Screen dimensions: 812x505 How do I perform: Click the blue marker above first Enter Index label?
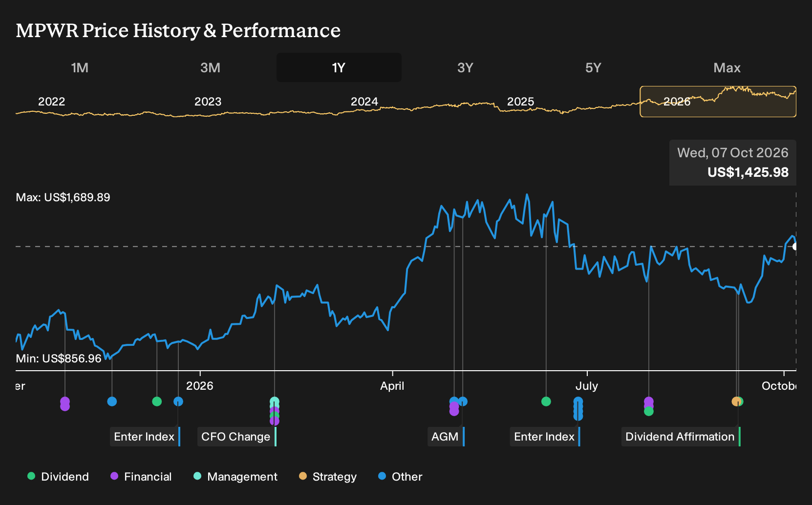178,401
